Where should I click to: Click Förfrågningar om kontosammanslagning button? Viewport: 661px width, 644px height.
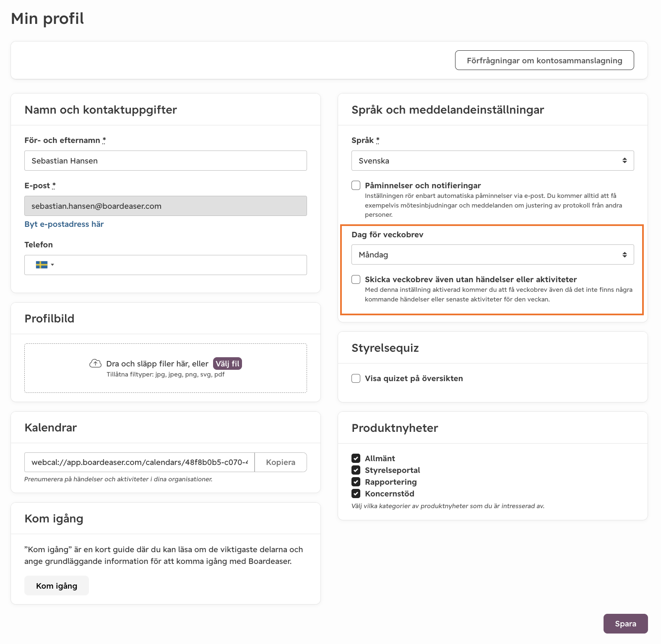coord(544,60)
